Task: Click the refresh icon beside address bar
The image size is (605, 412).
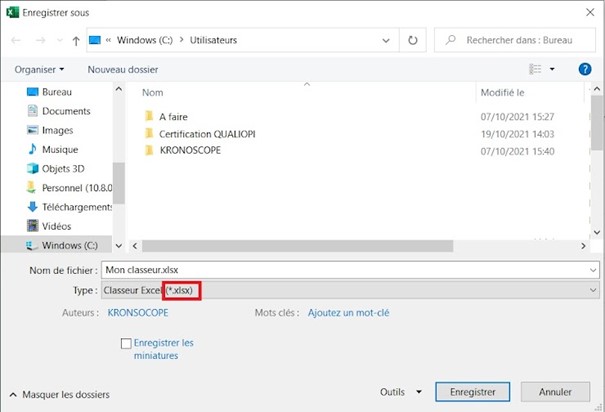Action: [x=412, y=41]
